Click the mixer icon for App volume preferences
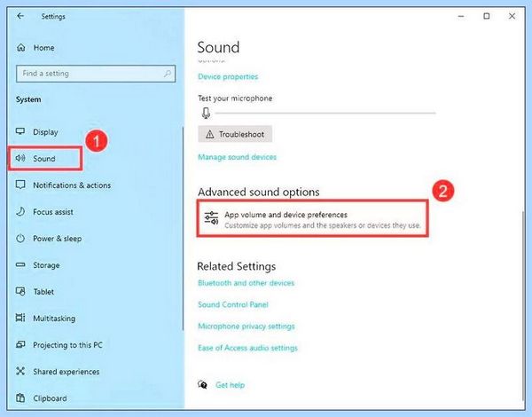The height and width of the screenshot is (417, 532). 211,217
